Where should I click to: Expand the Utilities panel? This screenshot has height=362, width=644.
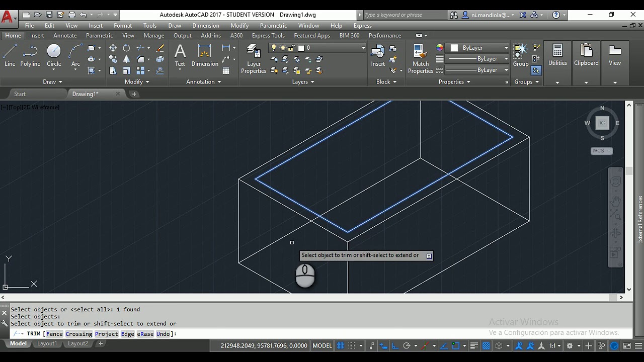[557, 82]
